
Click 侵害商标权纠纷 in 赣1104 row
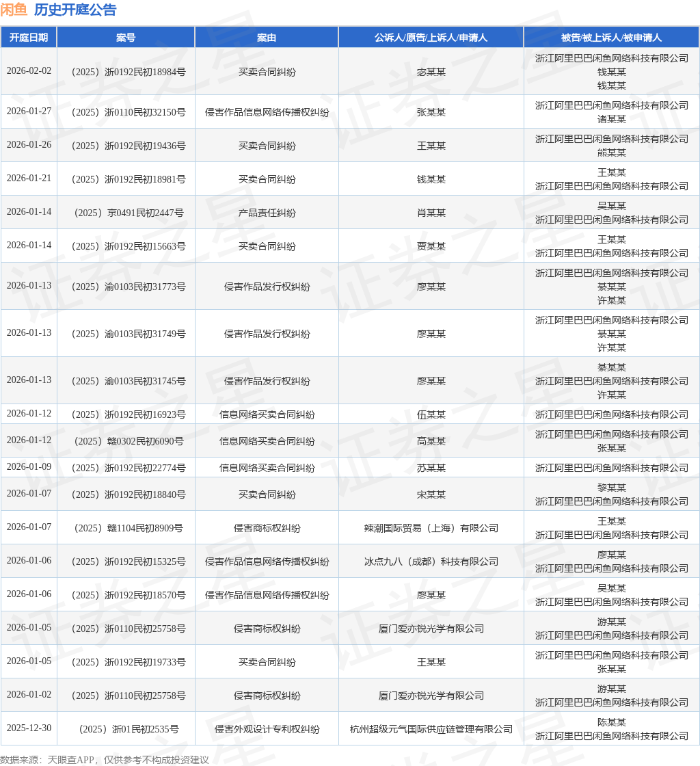(x=267, y=529)
